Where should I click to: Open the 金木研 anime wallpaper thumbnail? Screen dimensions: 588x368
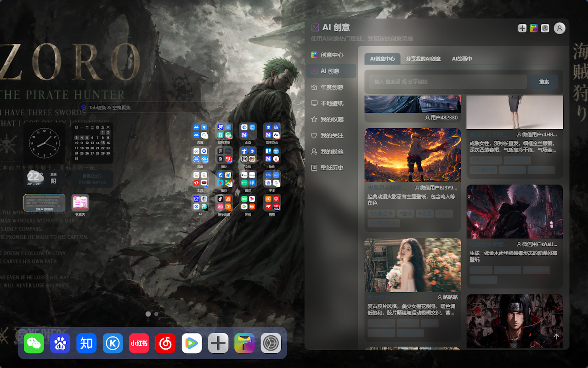pos(514,212)
